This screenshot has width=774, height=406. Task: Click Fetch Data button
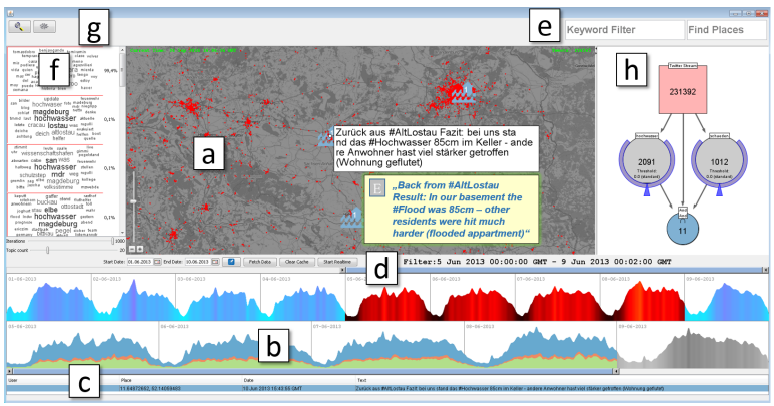pyautogui.click(x=260, y=262)
